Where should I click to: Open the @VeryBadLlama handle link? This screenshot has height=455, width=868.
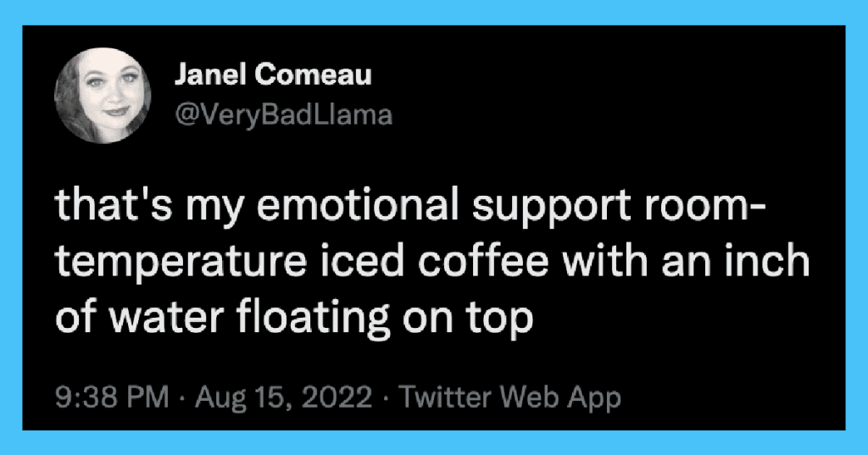(283, 115)
